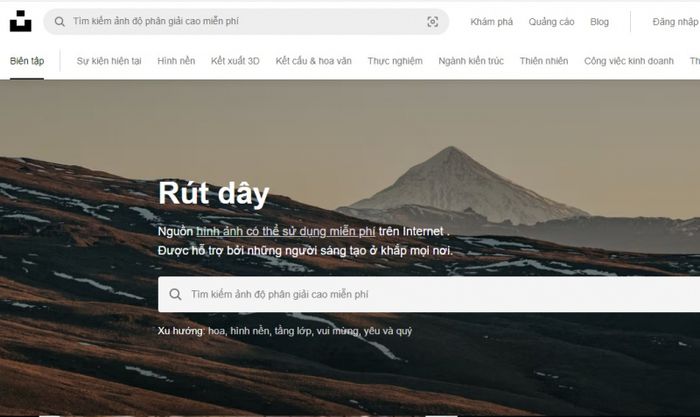The image size is (700, 417).
Task: Click the magnifier icon in top search bar
Action: pos(59,21)
